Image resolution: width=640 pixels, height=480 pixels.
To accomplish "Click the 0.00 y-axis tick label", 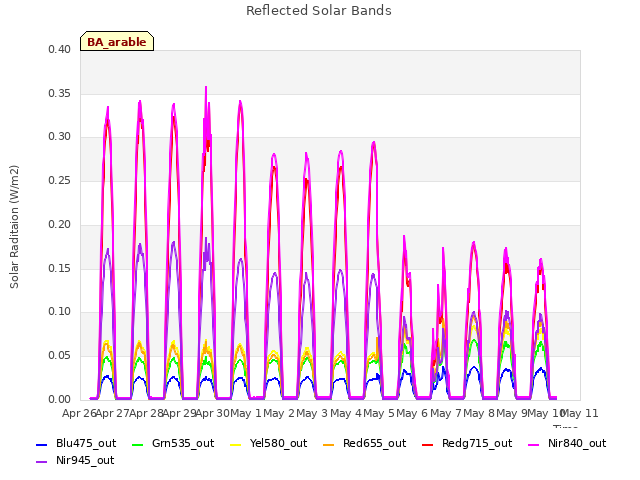I will click(x=59, y=399).
